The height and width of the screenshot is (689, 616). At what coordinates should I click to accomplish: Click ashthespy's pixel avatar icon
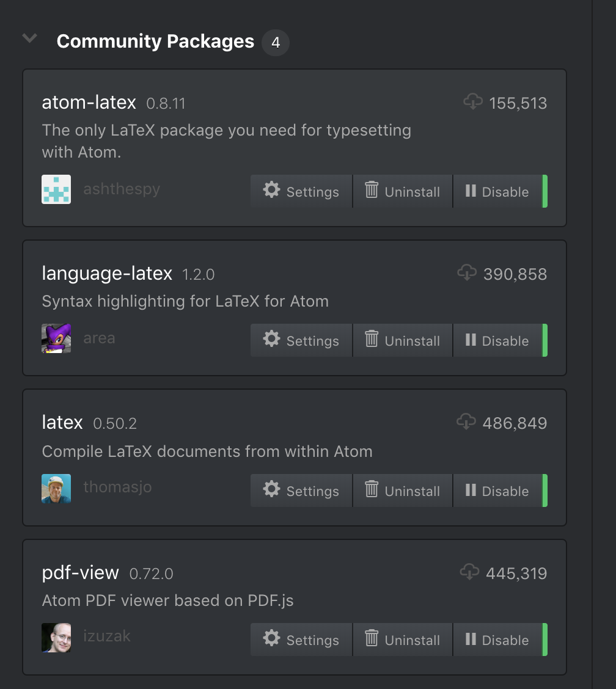point(56,189)
